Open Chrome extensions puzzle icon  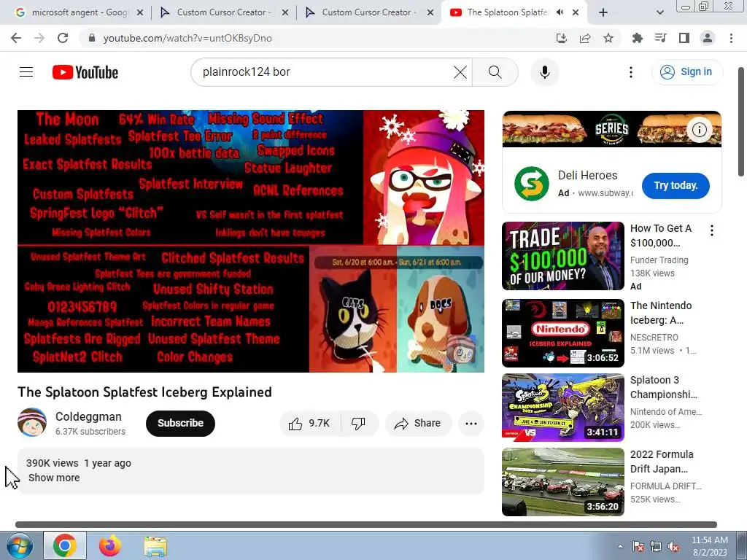(637, 38)
